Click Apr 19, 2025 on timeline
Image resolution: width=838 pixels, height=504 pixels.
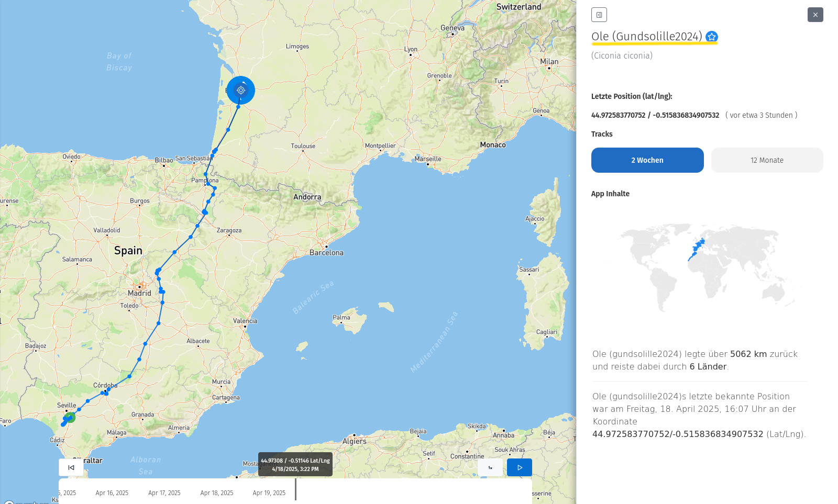[x=269, y=493]
